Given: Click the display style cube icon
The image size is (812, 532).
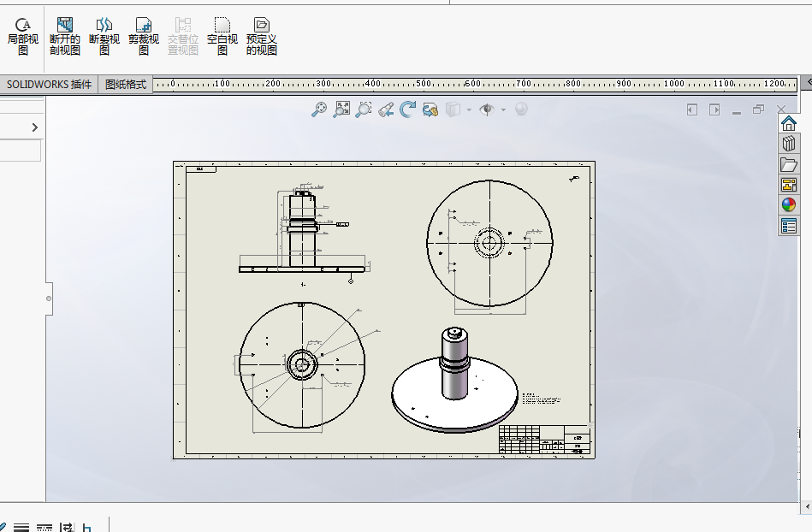Looking at the screenshot, I should pyautogui.click(x=453, y=109).
